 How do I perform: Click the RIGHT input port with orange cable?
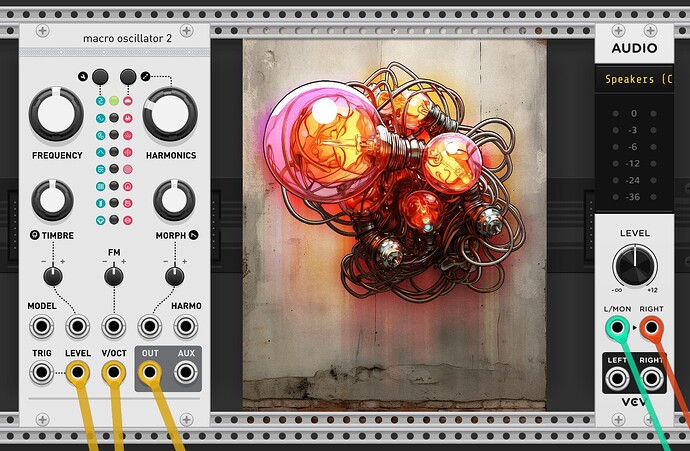click(652, 327)
